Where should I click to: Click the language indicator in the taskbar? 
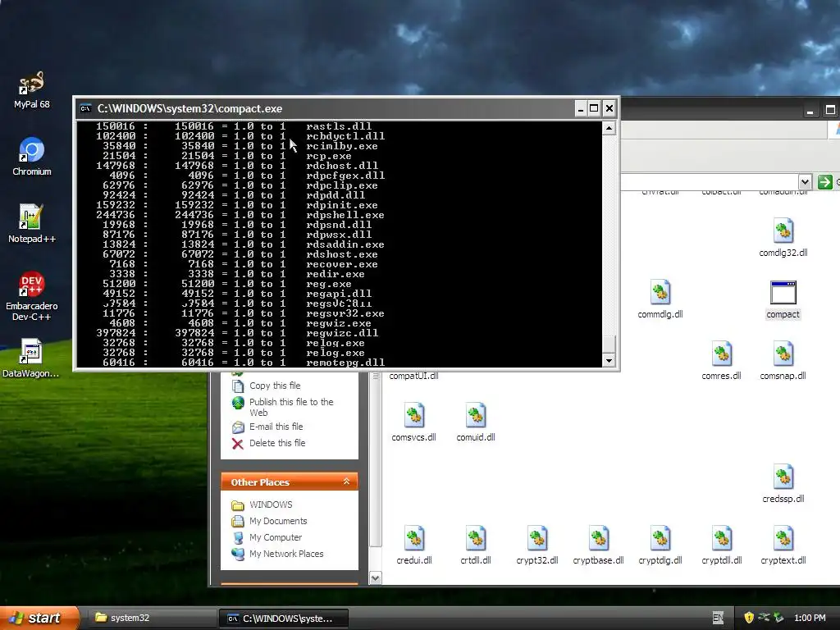[x=719, y=618]
